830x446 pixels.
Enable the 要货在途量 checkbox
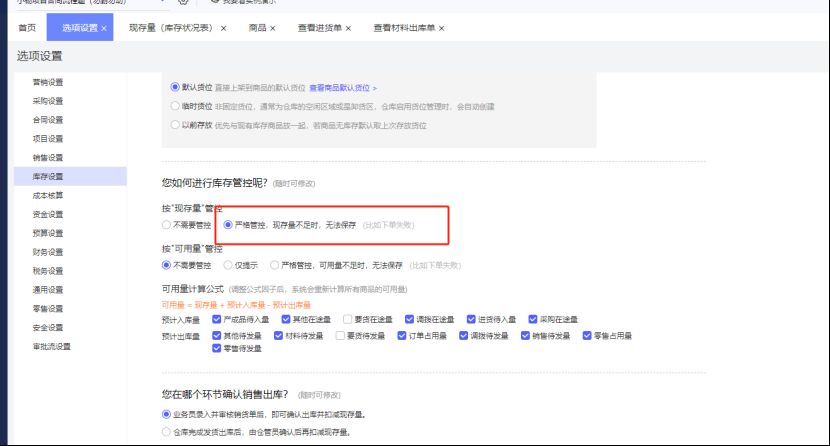click(x=346, y=319)
